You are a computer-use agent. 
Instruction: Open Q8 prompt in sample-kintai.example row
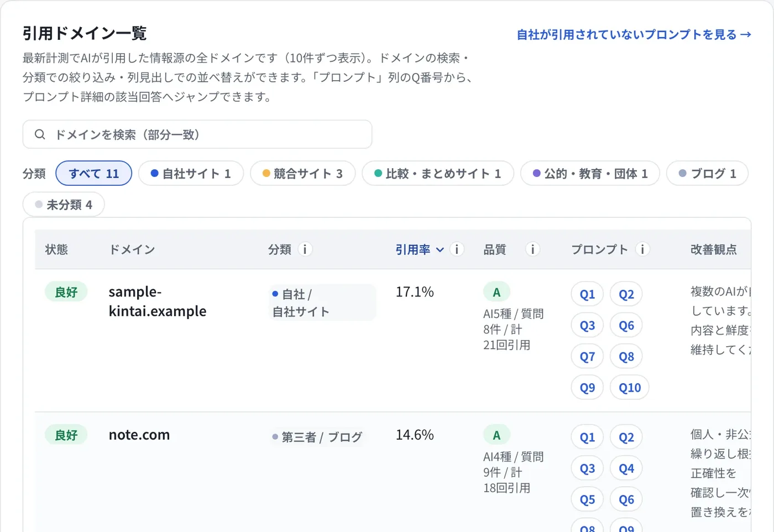(x=626, y=357)
